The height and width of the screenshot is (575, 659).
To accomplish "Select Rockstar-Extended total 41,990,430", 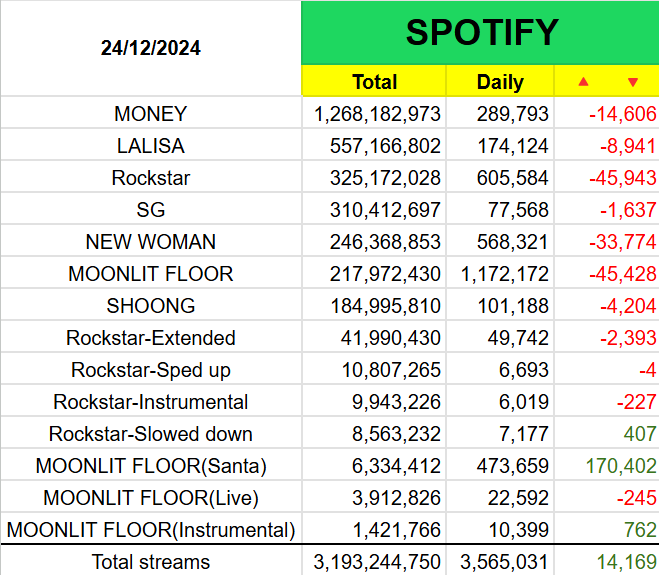I will click(374, 338).
